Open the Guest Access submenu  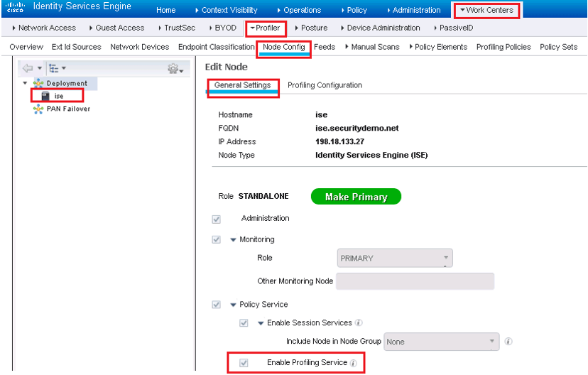(x=116, y=28)
